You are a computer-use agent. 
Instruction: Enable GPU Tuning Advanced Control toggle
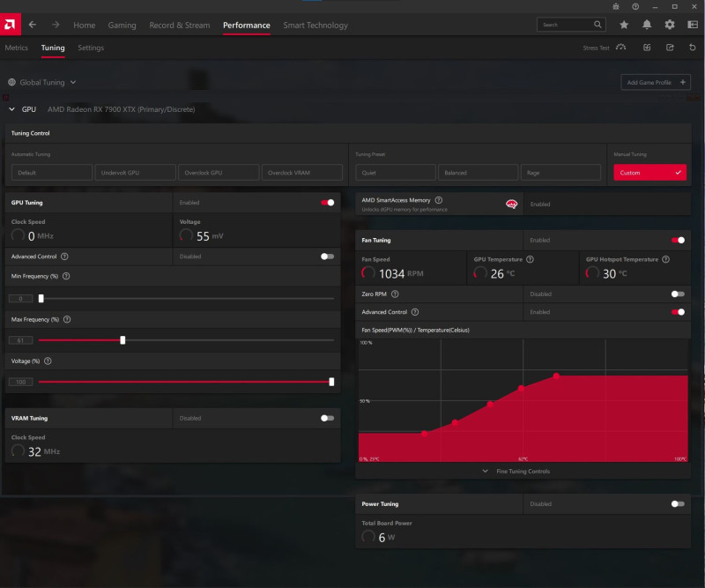click(x=327, y=257)
